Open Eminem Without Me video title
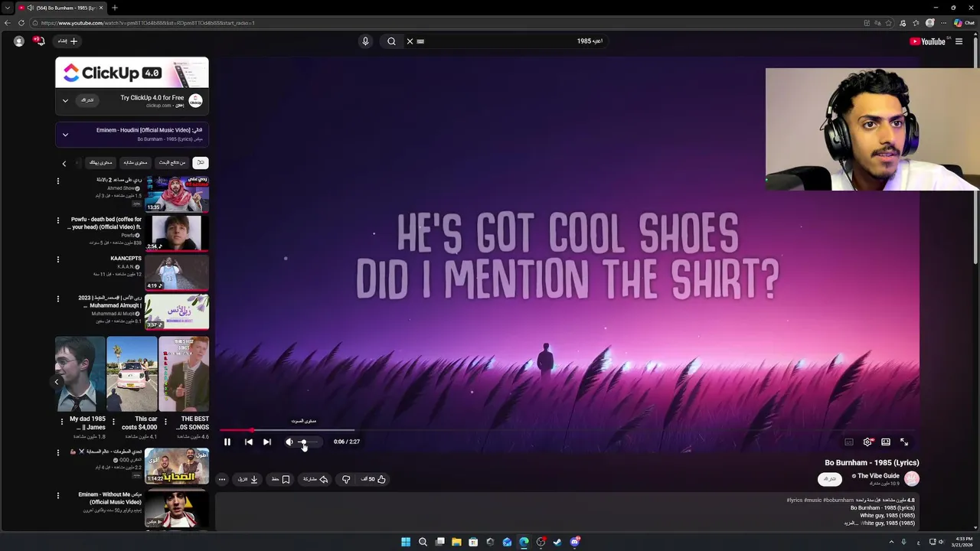 (109, 498)
